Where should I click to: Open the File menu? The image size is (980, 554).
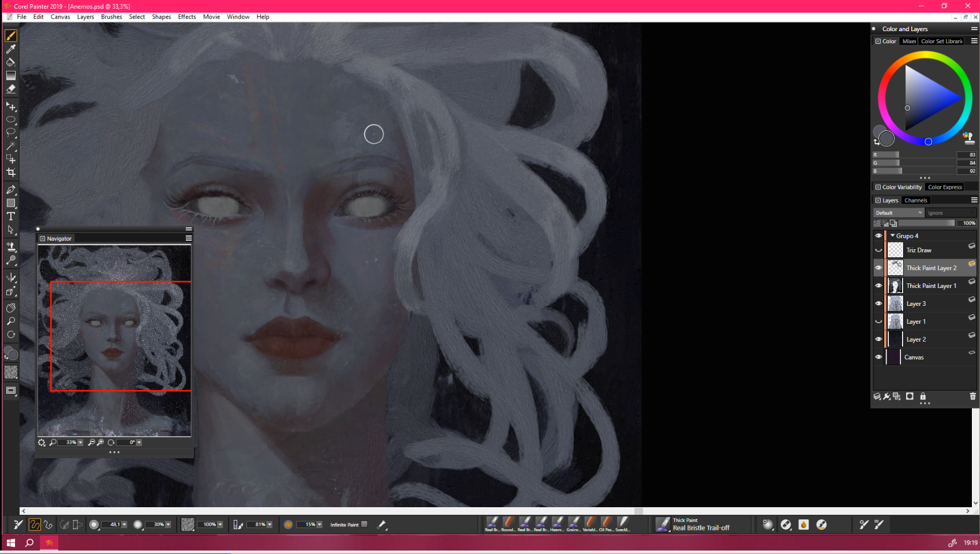21,17
